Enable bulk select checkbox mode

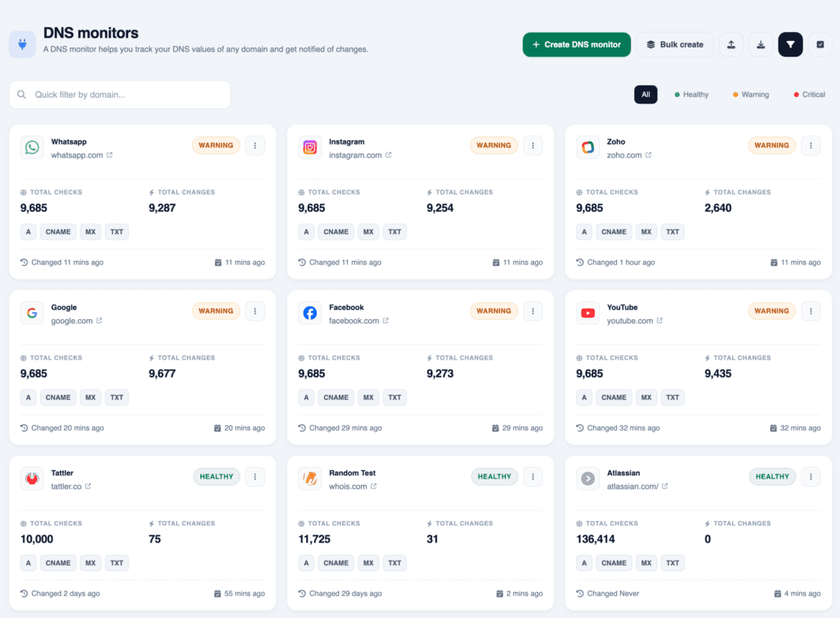[x=819, y=44]
